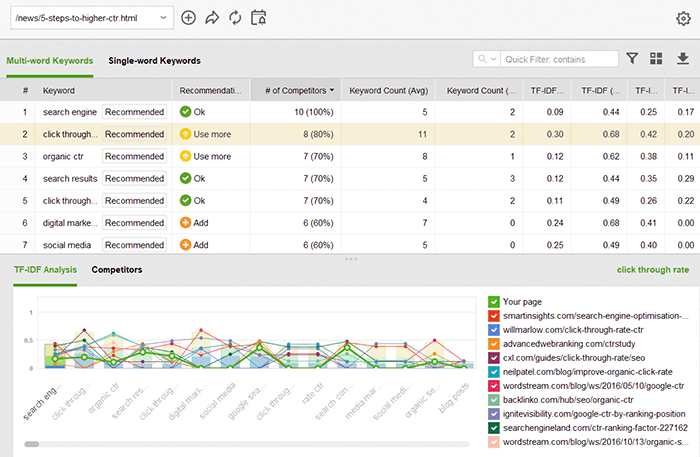Image resolution: width=700 pixels, height=457 pixels.
Task: Click backlinko.com/hub/seo/organic-ctr legend text
Action: (568, 400)
